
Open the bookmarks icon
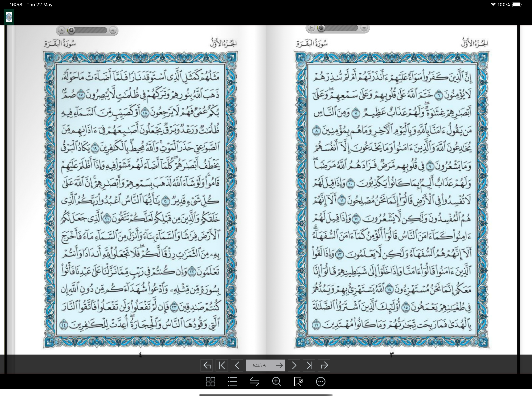[x=298, y=382]
